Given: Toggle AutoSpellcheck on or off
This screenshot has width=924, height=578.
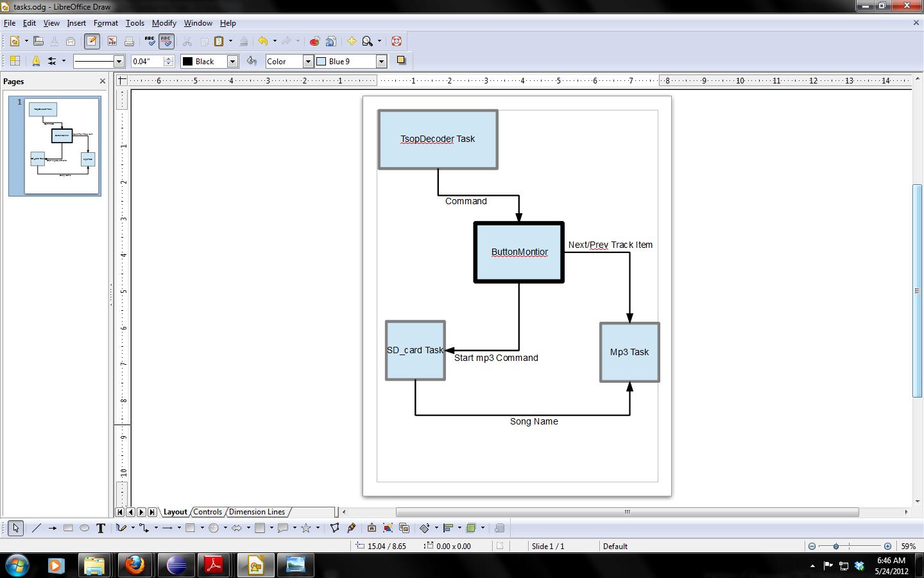Looking at the screenshot, I should pyautogui.click(x=166, y=41).
